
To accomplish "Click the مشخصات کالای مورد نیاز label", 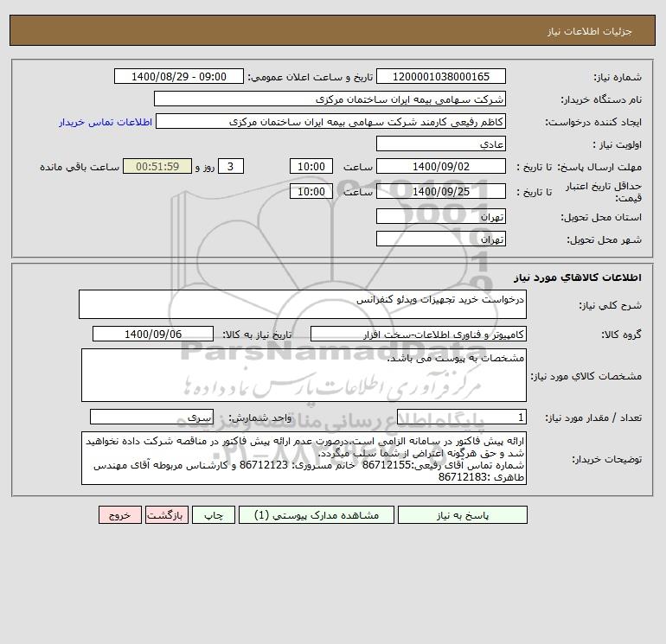I will click(586, 376).
